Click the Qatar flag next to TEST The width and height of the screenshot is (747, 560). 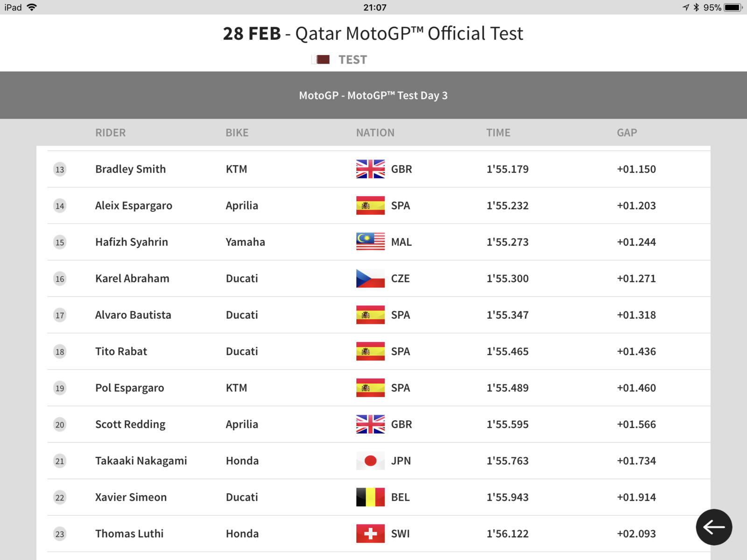tap(321, 60)
